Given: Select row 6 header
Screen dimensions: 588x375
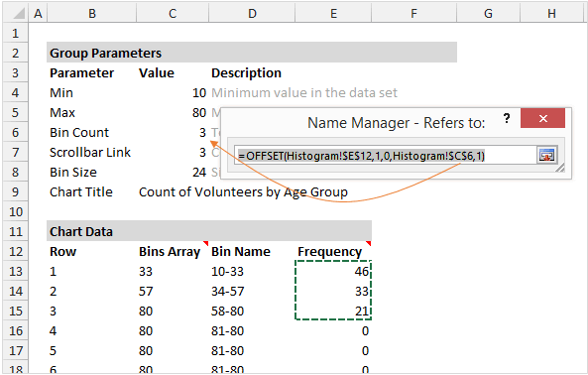Looking at the screenshot, I should [16, 132].
